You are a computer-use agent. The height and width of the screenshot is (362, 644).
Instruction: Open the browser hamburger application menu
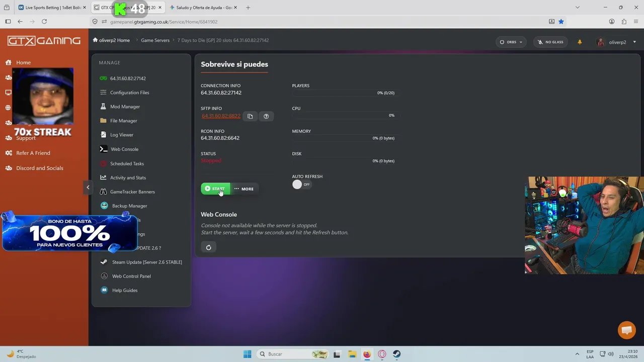636,22
